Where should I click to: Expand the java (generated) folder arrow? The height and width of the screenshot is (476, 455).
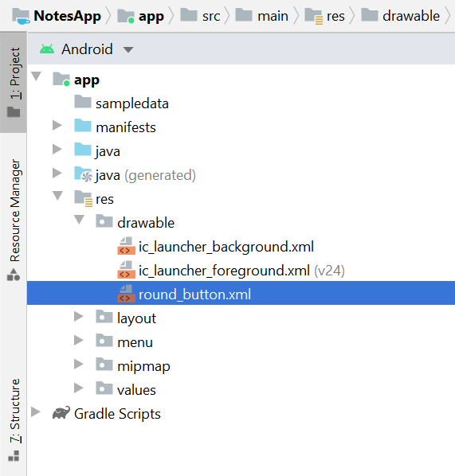57,173
